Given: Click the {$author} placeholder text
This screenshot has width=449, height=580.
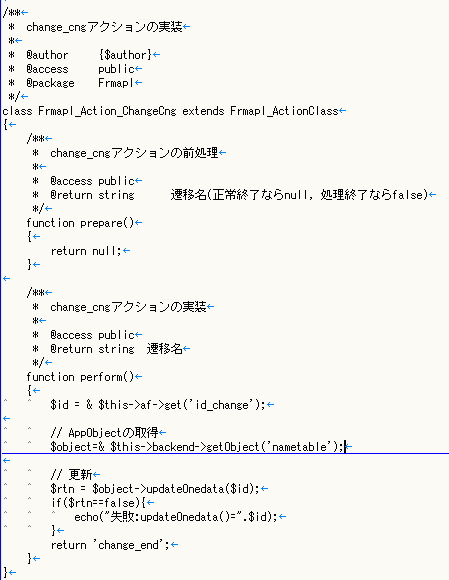Looking at the screenshot, I should [x=125, y=55].
